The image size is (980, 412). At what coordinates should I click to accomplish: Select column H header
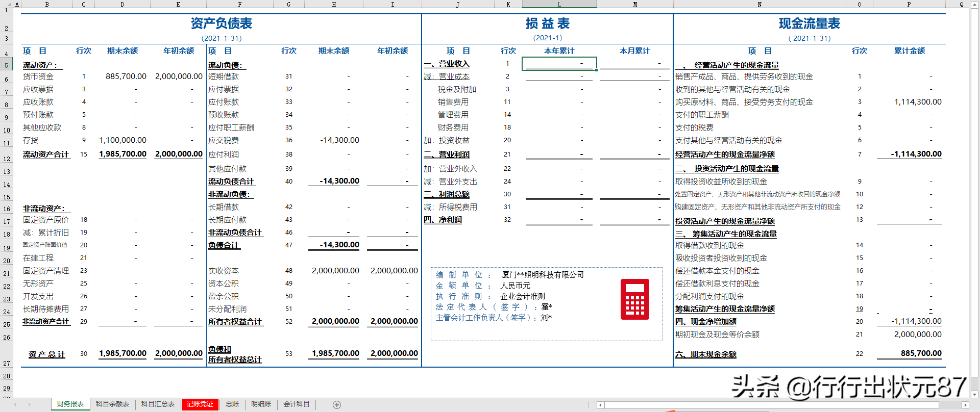pyautogui.click(x=334, y=4)
